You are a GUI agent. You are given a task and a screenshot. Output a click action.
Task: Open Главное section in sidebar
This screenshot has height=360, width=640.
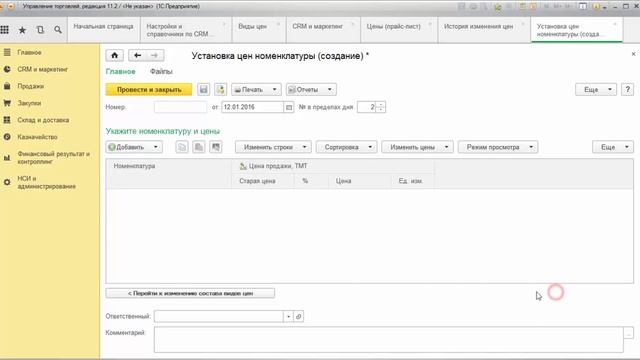(x=29, y=52)
